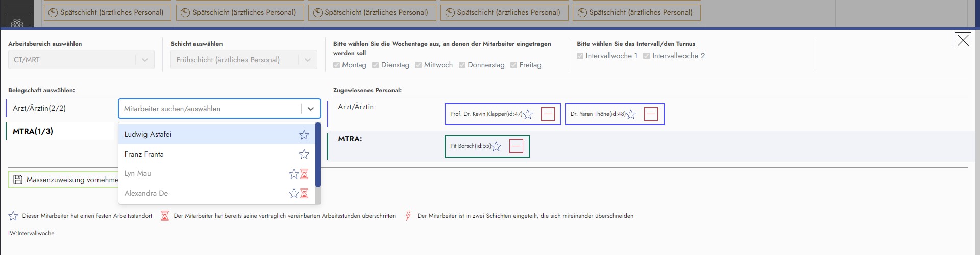
Task: Toggle the Donnerstag weekday checkbox
Action: tap(462, 65)
